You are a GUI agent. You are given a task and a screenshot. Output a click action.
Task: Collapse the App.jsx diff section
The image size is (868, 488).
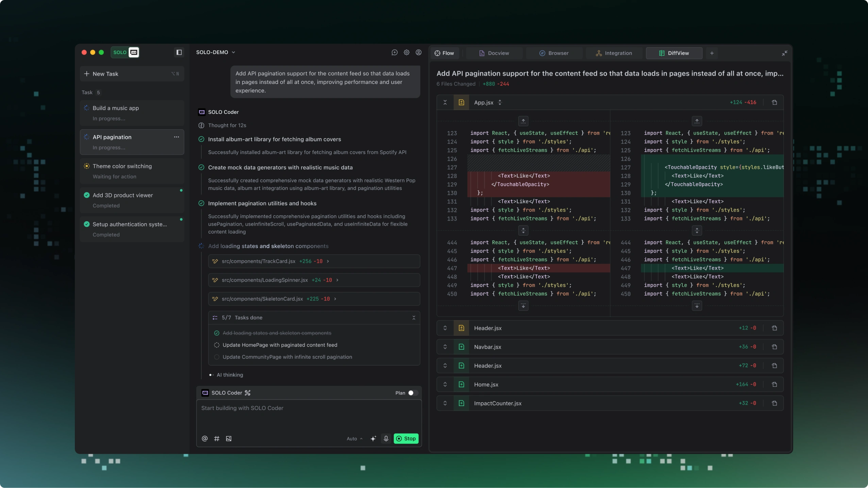[x=445, y=102]
